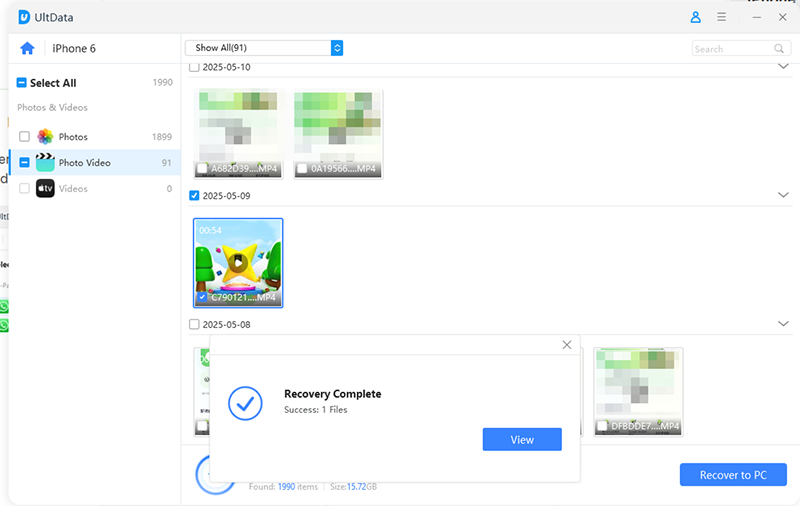Collapse the 2025-05-09 group chevron
Image resolution: width=800 pixels, height=506 pixels.
(782, 195)
